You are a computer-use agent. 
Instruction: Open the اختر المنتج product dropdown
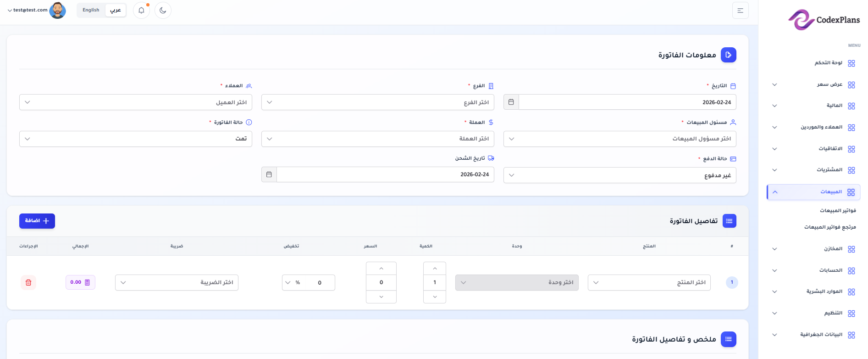[x=649, y=282]
